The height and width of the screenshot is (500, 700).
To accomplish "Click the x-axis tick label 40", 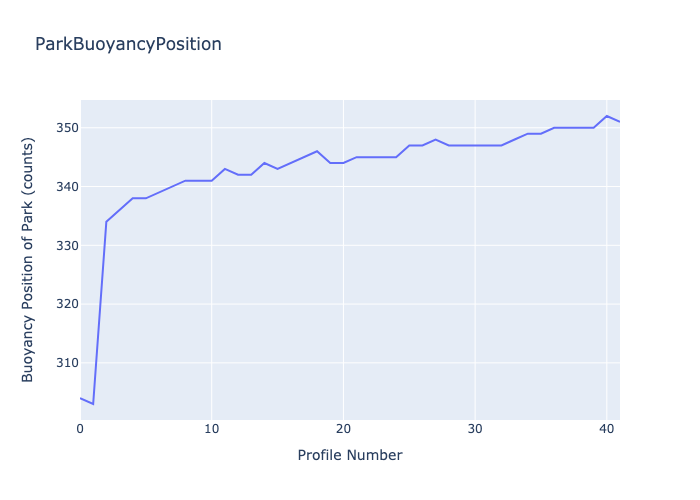I will 606,429.
